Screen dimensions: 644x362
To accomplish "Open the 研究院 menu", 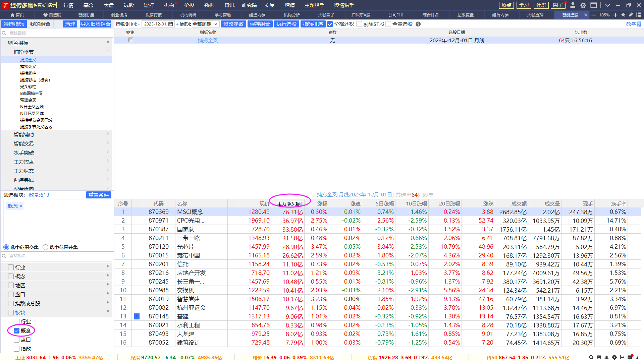I will click(249, 5).
